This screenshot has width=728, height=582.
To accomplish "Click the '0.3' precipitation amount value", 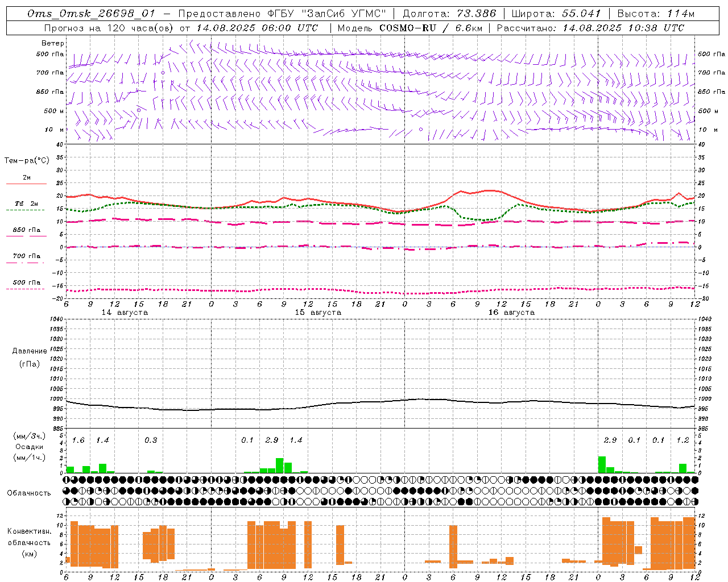I will 151,440.
